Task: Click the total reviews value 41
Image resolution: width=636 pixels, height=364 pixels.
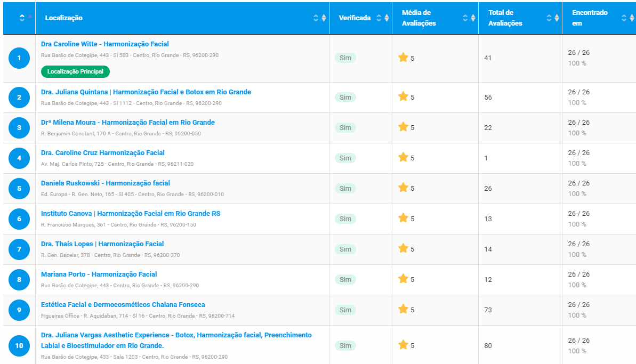Action: point(488,58)
